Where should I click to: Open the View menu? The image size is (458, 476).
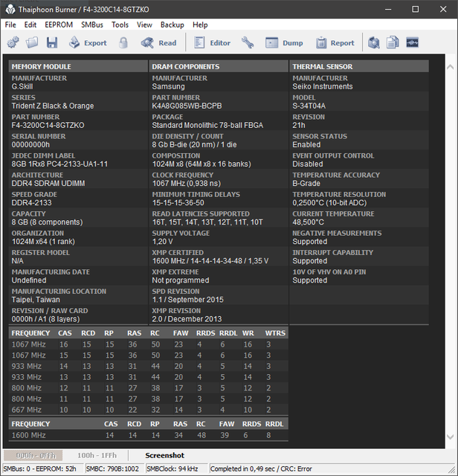(x=144, y=25)
